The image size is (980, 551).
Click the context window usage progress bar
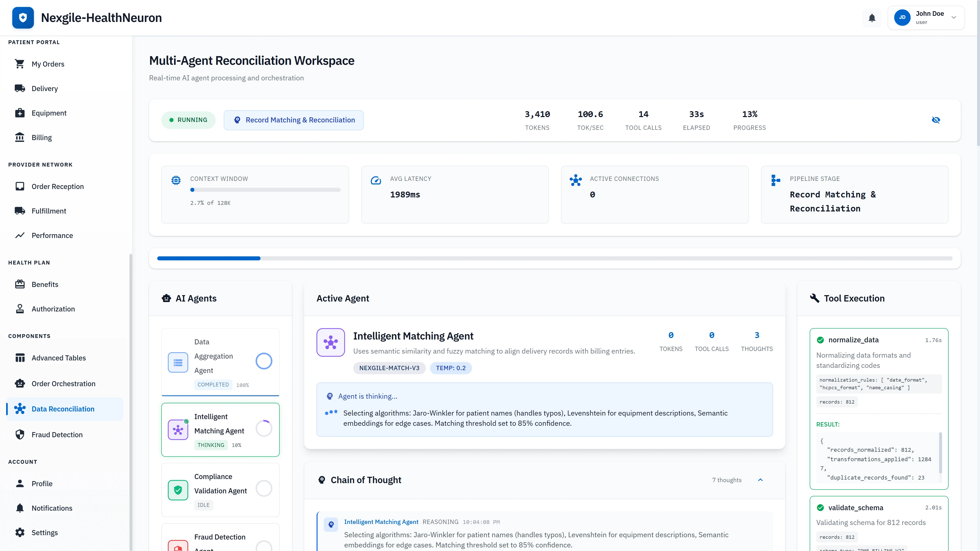tap(265, 190)
